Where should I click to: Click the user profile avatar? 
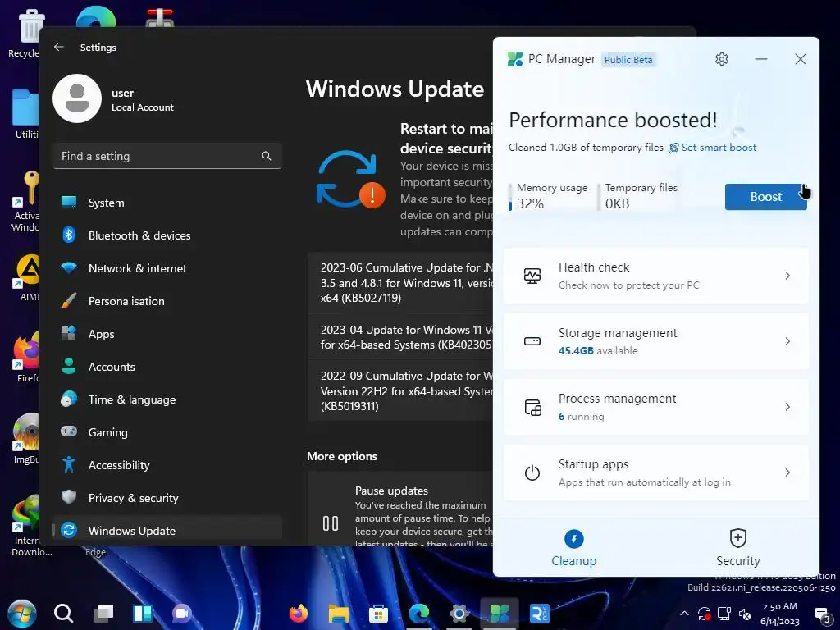[77, 98]
